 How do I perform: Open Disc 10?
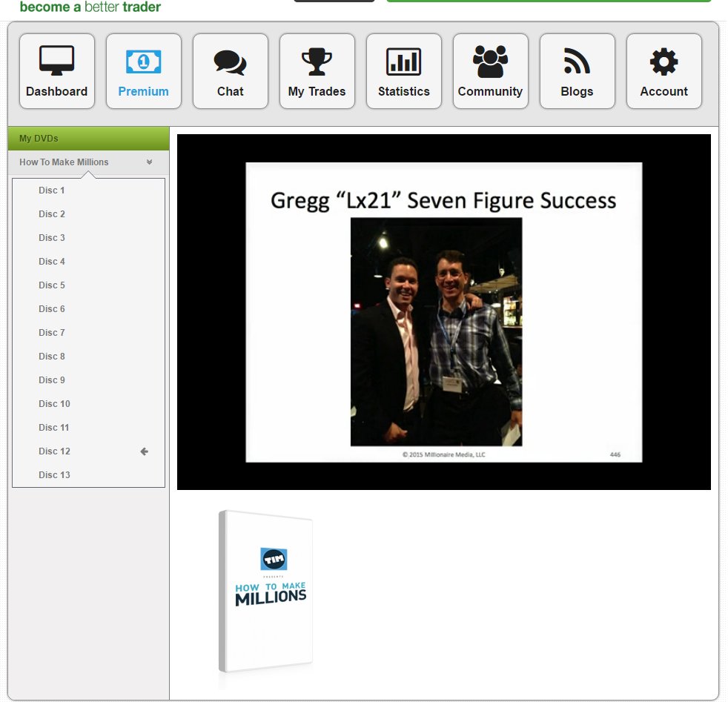click(54, 403)
